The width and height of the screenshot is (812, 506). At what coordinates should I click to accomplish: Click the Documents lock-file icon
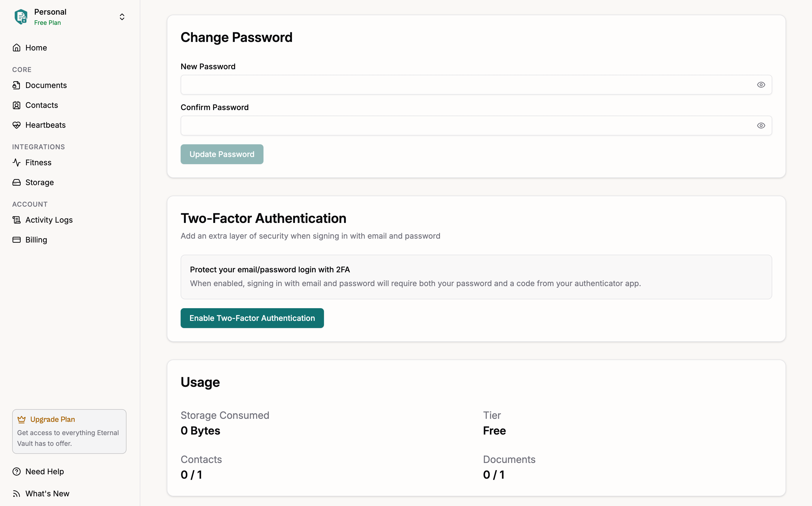click(x=16, y=85)
